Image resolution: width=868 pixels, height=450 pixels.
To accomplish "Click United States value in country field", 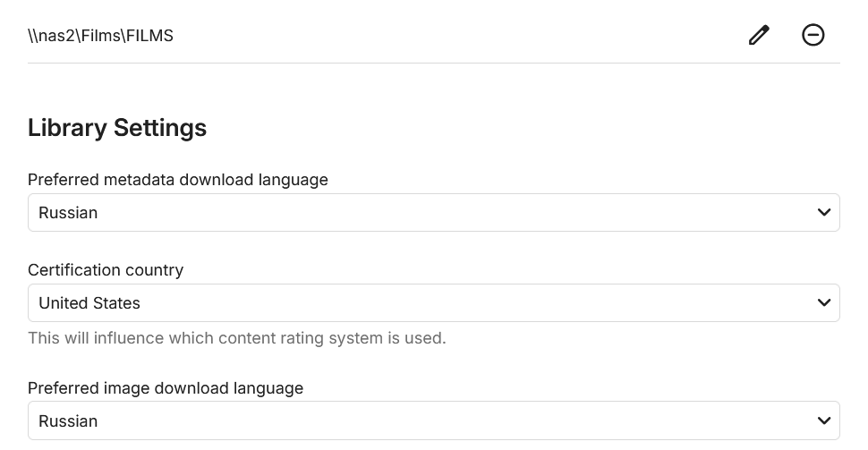I will click(89, 303).
